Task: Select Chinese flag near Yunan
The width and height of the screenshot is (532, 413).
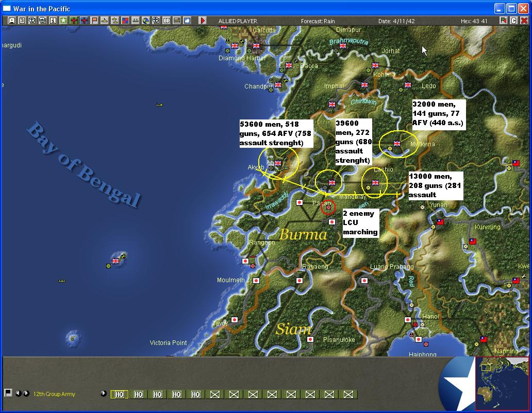Action: pyautogui.click(x=440, y=221)
